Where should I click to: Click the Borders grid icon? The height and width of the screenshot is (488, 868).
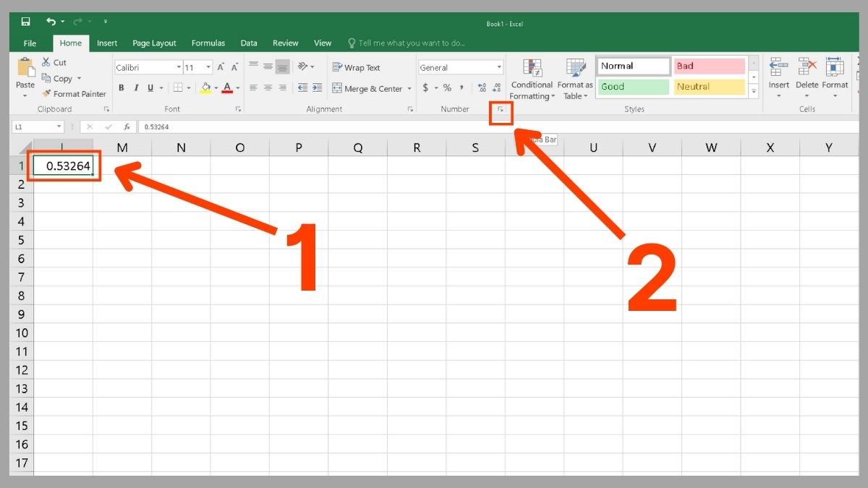coord(178,87)
